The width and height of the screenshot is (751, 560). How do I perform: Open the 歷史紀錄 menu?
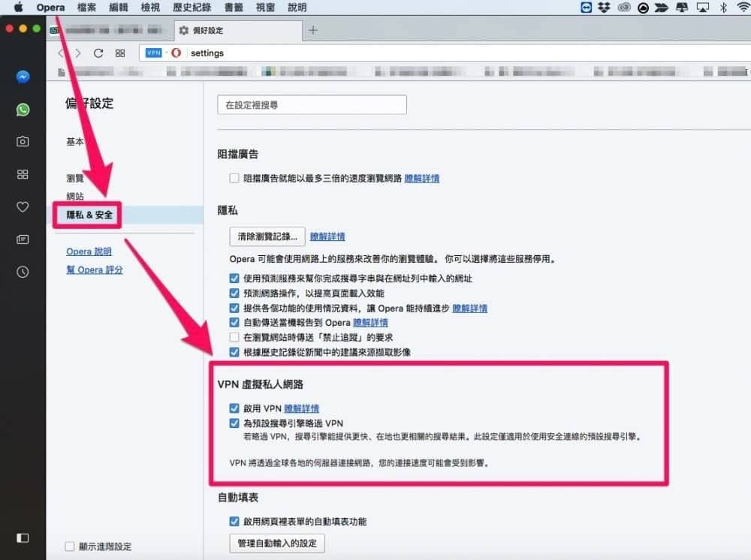pyautogui.click(x=192, y=8)
